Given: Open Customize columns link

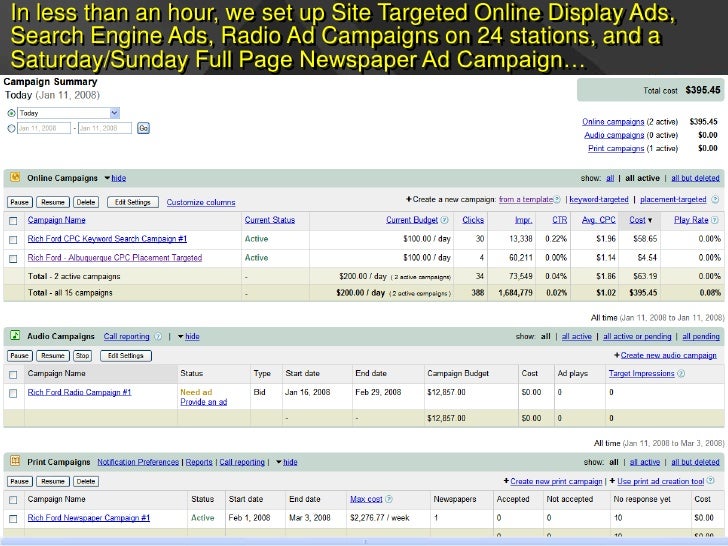Looking at the screenshot, I should click(x=201, y=202).
